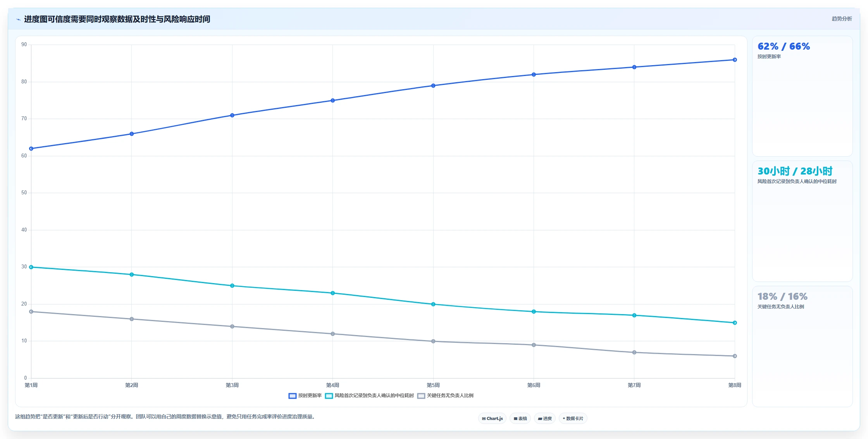Viewport: 868px width, 439px height.
Task: Click the 50 y-axis tick label
Action: click(24, 193)
